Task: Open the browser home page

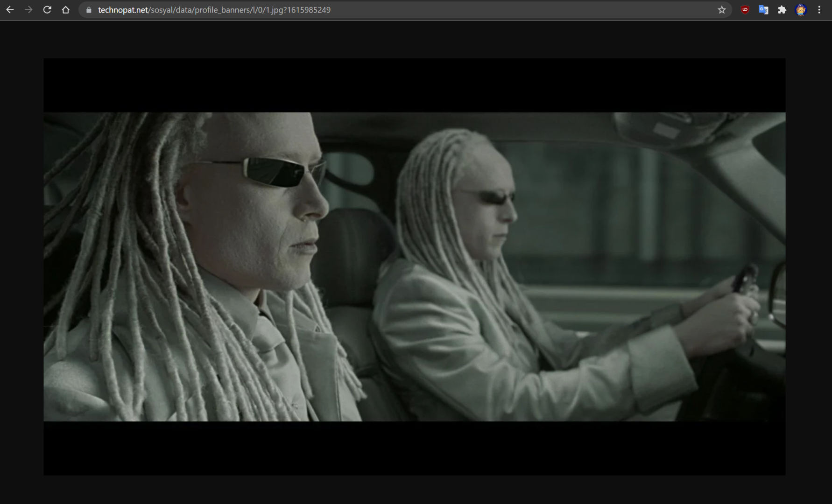Action: click(x=66, y=10)
